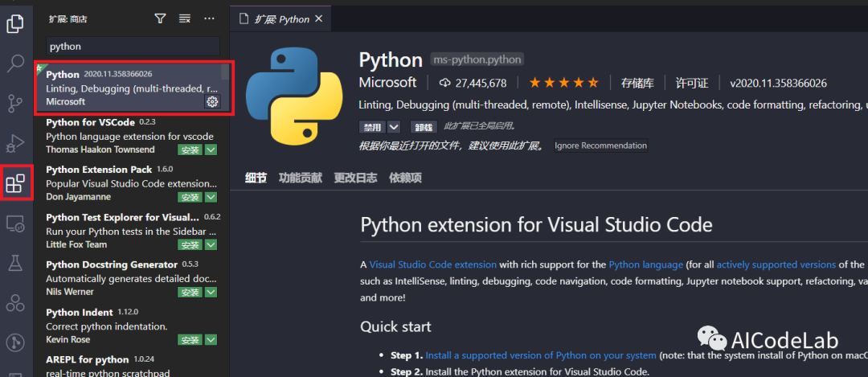The width and height of the screenshot is (868, 377).
Task: Expand install options for Python Test Explorer
Action: (211, 244)
